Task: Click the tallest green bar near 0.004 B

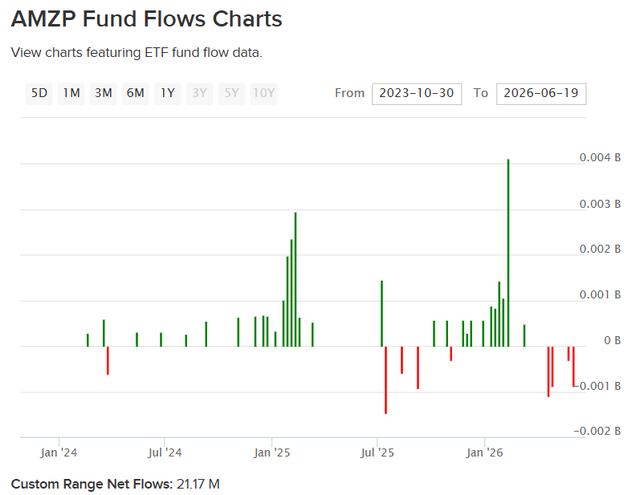Action: pos(508,253)
